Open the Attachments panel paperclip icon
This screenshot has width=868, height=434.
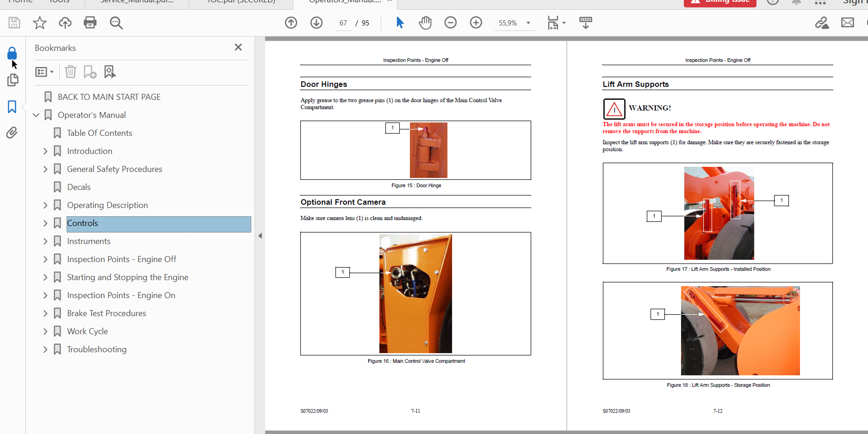click(x=12, y=133)
